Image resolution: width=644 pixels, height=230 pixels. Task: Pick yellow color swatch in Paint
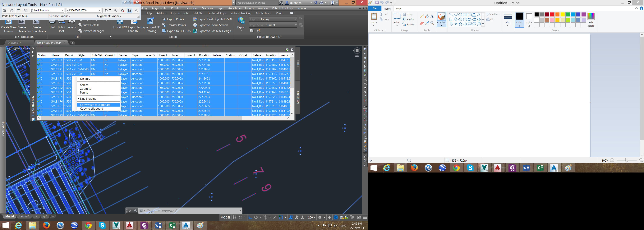[563, 15]
